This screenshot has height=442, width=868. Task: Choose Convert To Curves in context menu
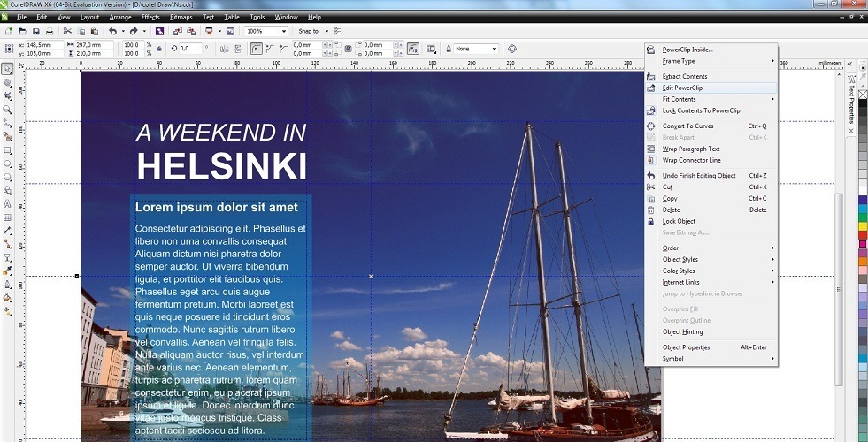[711, 126]
